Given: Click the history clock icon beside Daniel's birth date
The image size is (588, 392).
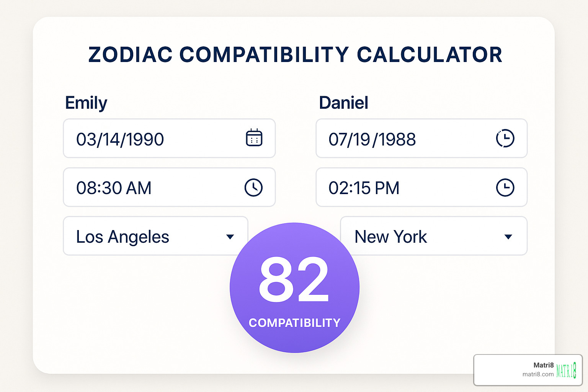Looking at the screenshot, I should coord(506,139).
